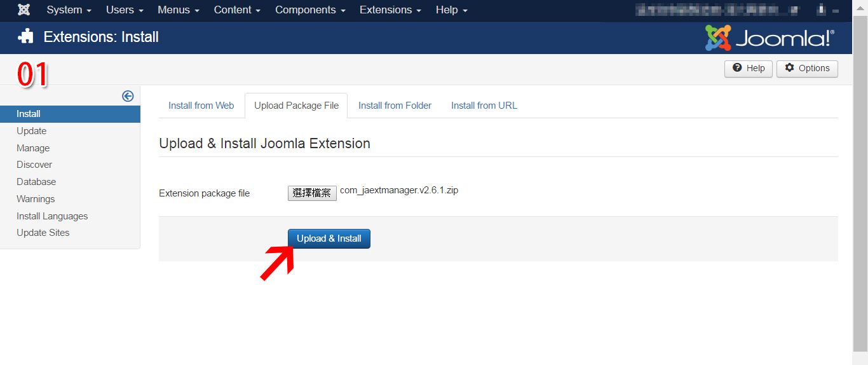
Task: Open Warnings in the sidebar
Action: tap(36, 199)
